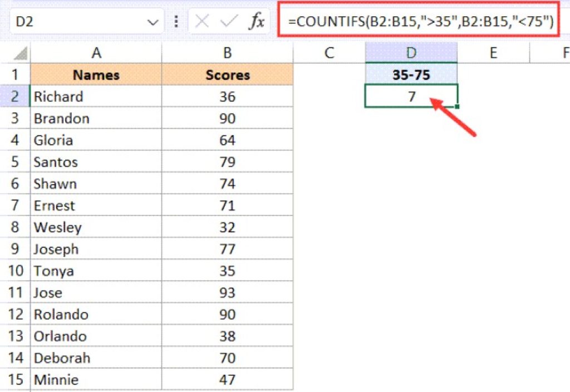This screenshot has width=570, height=392.
Task: Select column header D
Action: click(411, 52)
